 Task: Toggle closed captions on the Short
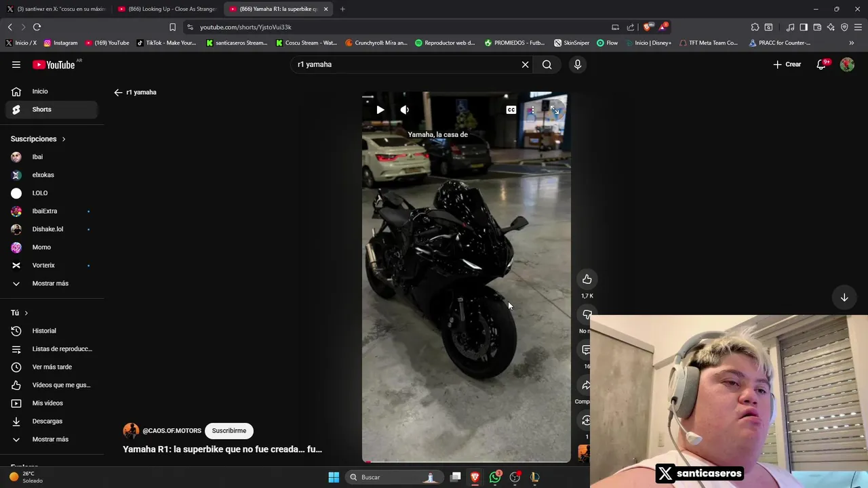[511, 110]
